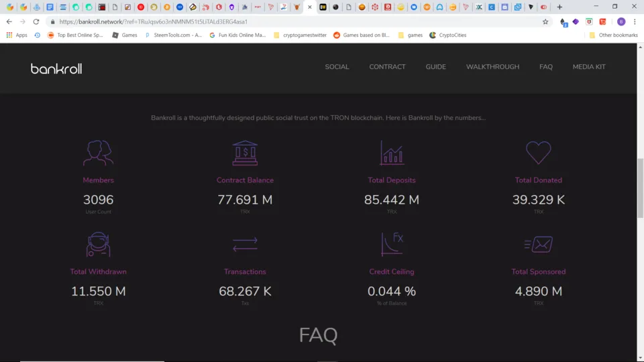Switch to the blue C logo tab
The image size is (644, 362).
[x=492, y=7]
